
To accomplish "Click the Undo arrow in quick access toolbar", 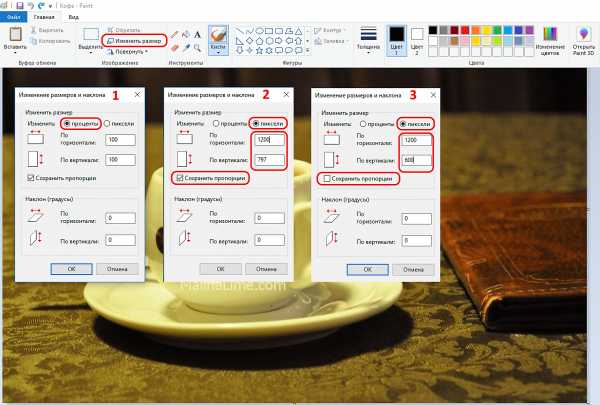I will click(31, 6).
